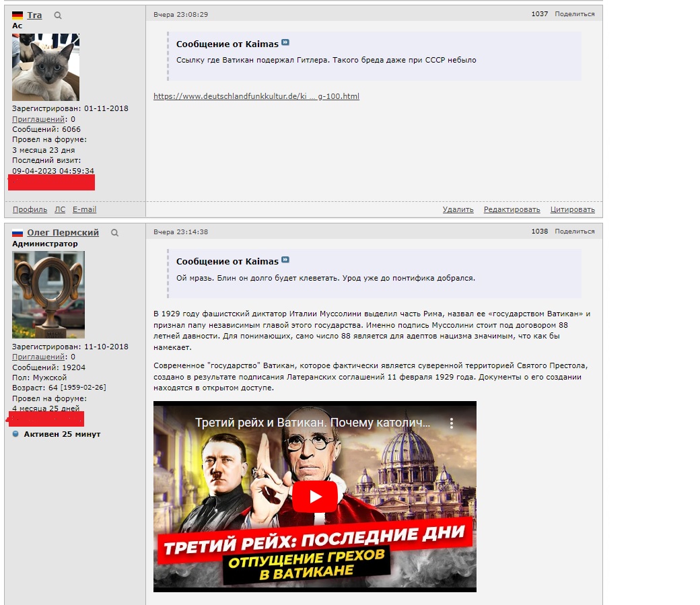Click timestamp Вчера 23:08:29
This screenshot has width=700, height=605.
pyautogui.click(x=181, y=14)
